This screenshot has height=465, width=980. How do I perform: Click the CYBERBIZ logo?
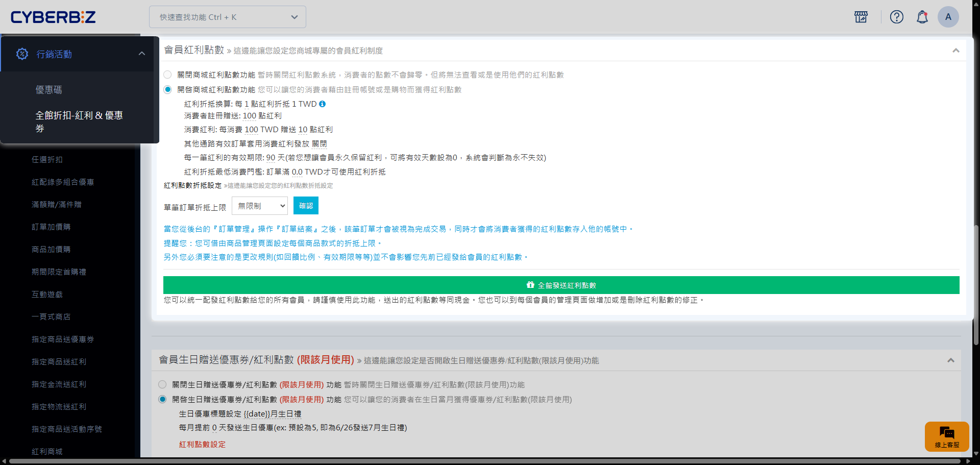click(53, 17)
